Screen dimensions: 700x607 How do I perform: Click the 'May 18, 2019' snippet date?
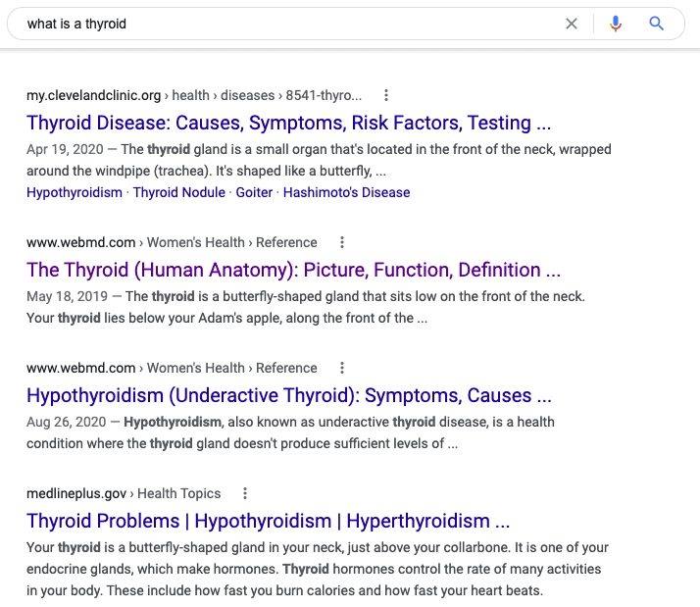click(67, 296)
